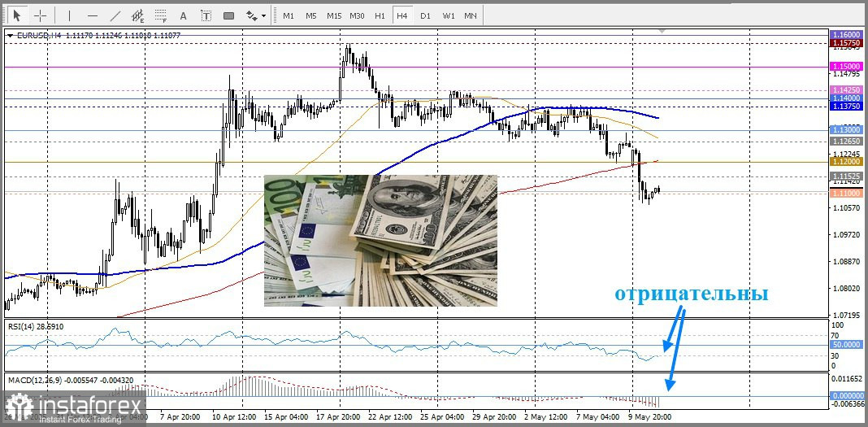Screen dimensions: 868x427
Task: Draw a vertical line tool
Action: pyautogui.click(x=69, y=15)
